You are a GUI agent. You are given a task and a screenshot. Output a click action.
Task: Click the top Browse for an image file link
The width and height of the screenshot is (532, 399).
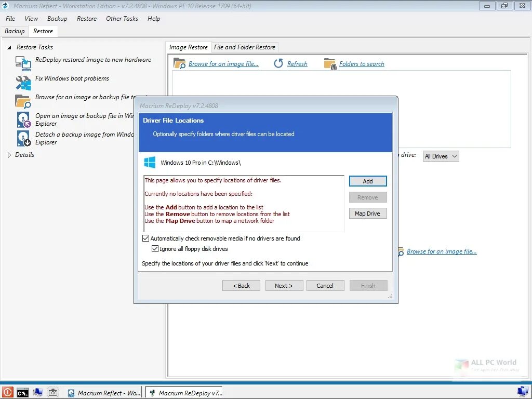point(223,64)
